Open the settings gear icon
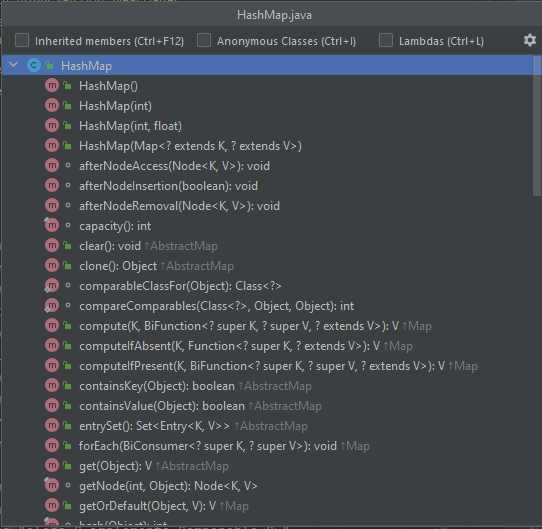The image size is (542, 529). (530, 40)
